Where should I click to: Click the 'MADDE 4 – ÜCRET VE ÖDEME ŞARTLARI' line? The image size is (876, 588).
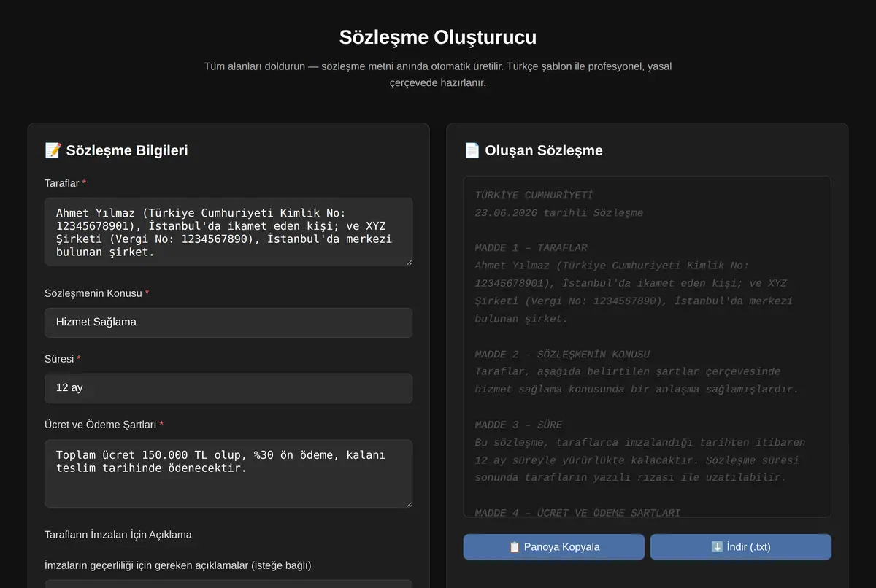[x=577, y=513]
